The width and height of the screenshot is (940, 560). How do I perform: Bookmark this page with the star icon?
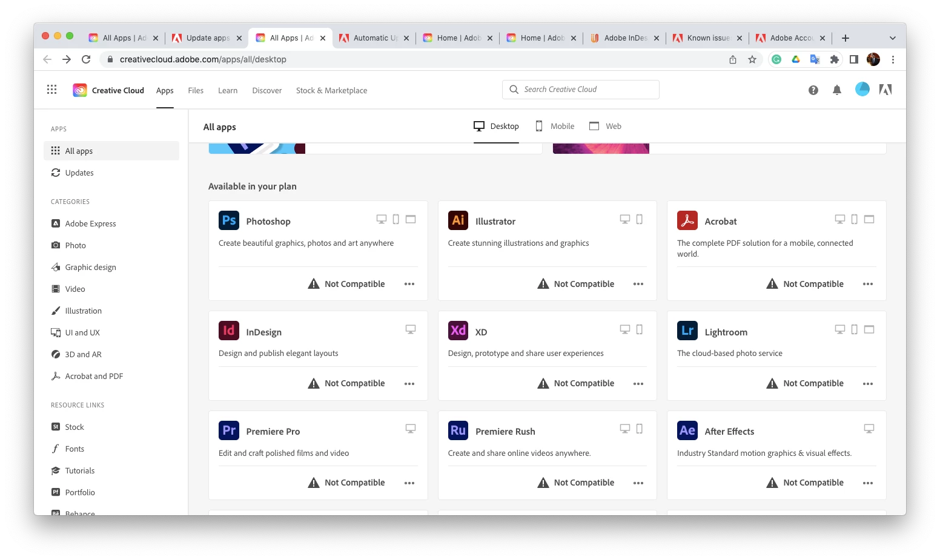click(x=752, y=59)
